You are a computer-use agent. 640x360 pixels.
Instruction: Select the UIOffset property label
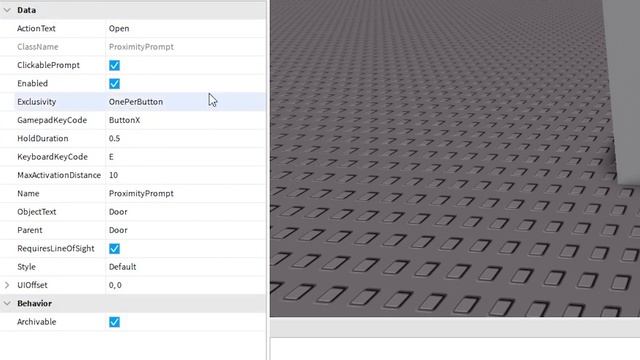tap(32, 285)
